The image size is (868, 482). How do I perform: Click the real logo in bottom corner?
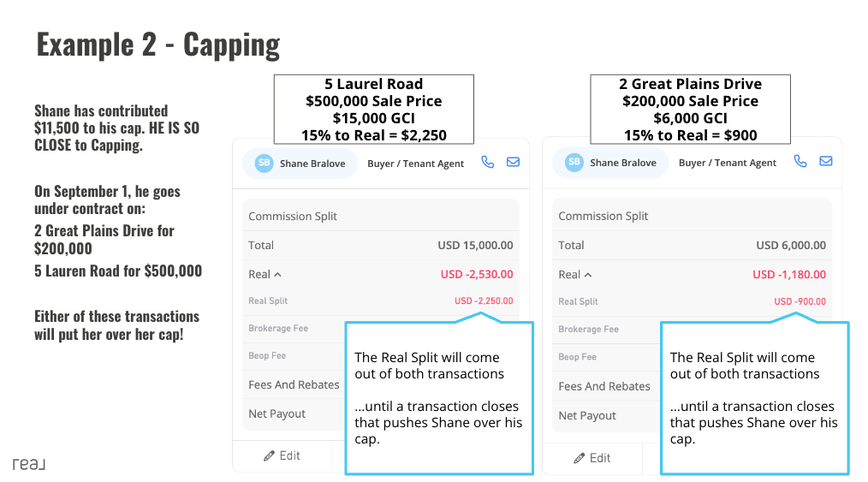29,464
